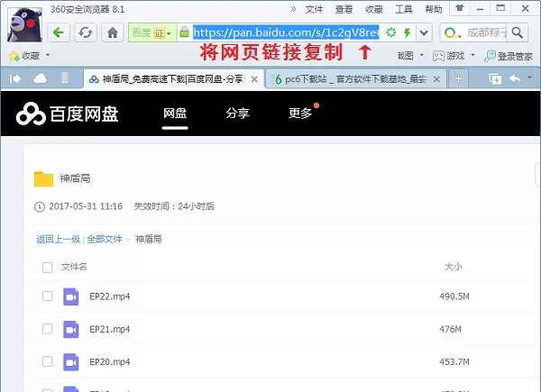Go to browser home page icon
This screenshot has width=541, height=392.
tap(113, 32)
